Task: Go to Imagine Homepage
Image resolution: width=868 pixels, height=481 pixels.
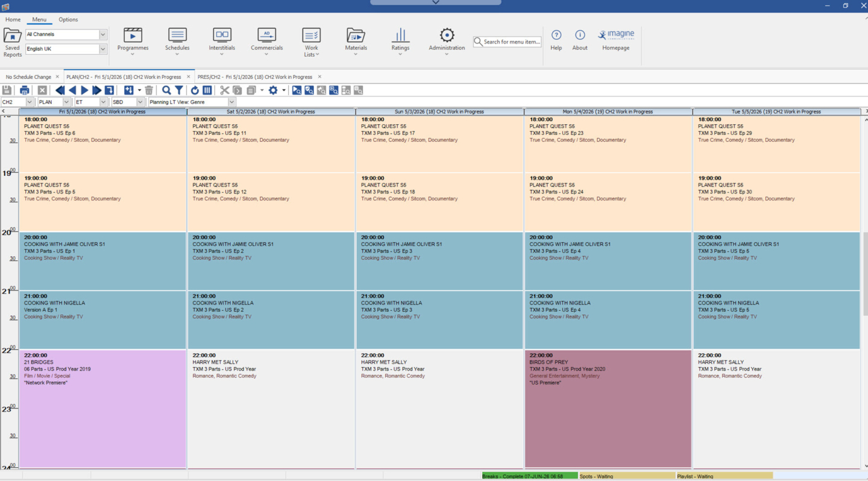Action: coord(616,40)
